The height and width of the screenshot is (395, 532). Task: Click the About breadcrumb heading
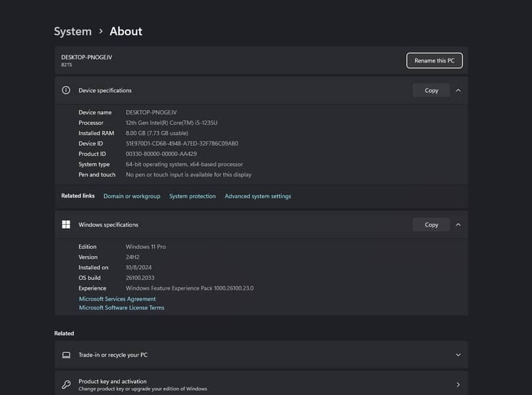(x=126, y=31)
